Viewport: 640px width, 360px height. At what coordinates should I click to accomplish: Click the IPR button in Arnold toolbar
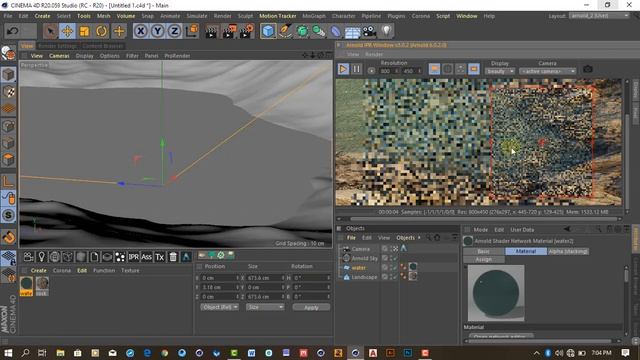click(133, 257)
